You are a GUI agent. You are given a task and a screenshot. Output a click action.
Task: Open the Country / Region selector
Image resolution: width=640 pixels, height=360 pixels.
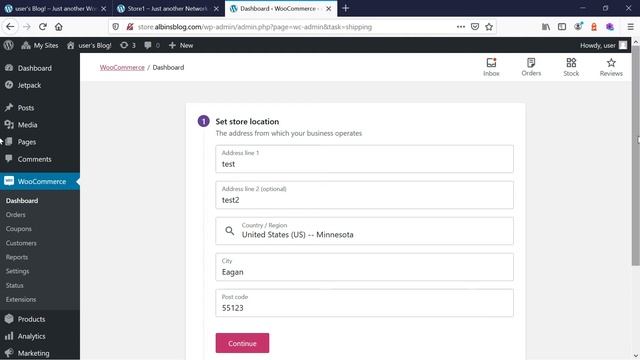click(x=364, y=231)
